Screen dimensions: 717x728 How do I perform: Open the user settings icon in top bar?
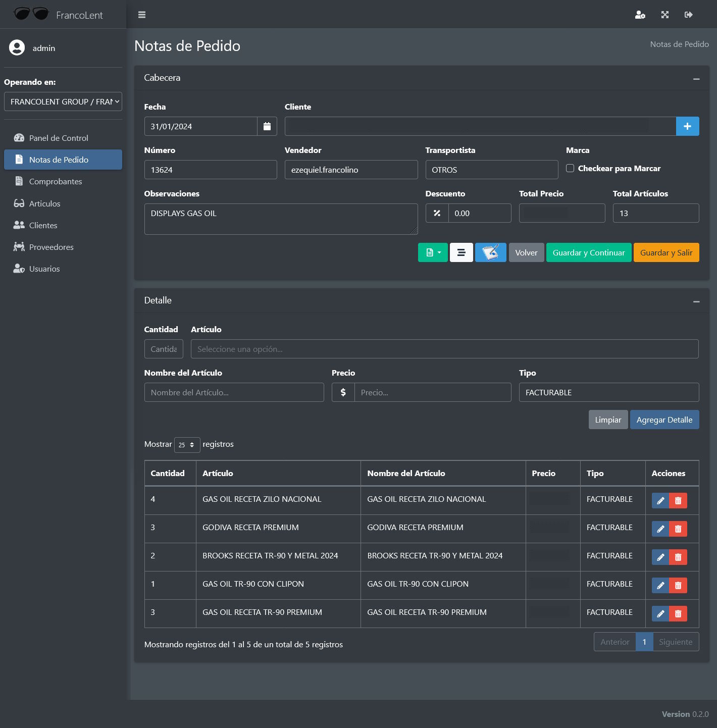pos(640,15)
